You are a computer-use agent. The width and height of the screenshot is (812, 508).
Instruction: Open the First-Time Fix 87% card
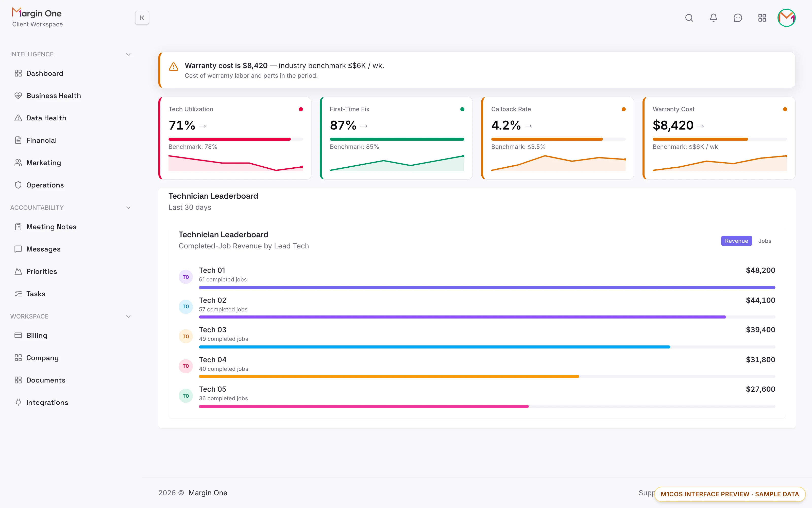tap(396, 138)
